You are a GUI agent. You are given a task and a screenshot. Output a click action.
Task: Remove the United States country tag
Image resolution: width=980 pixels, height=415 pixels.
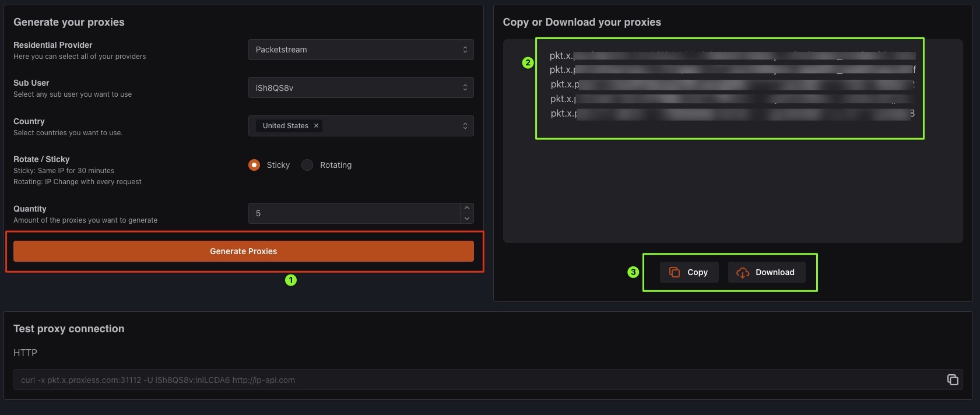point(316,126)
